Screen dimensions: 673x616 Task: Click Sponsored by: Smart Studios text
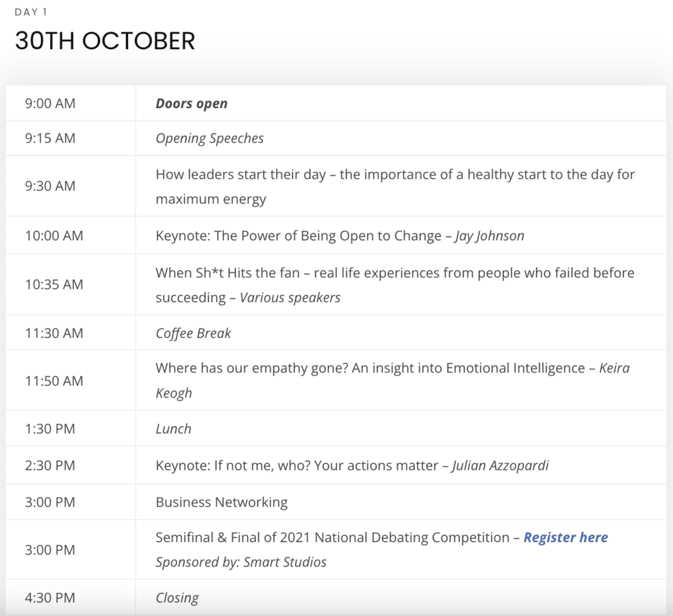(241, 562)
